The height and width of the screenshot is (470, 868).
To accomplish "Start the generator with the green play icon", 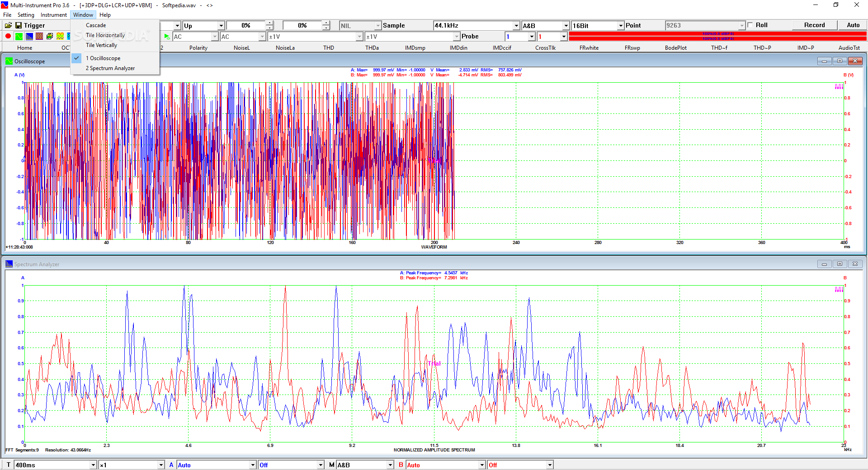I will (x=167, y=36).
